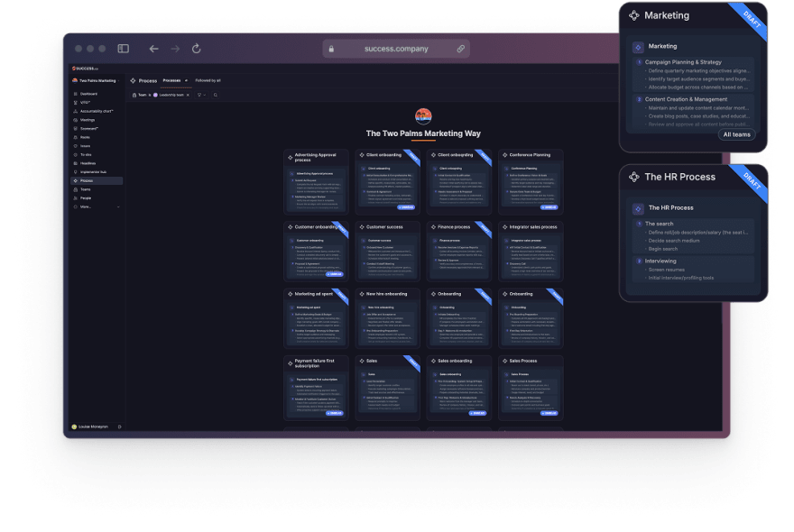Open the Finance process card
This screenshot has height=532, width=794.
click(x=459, y=251)
